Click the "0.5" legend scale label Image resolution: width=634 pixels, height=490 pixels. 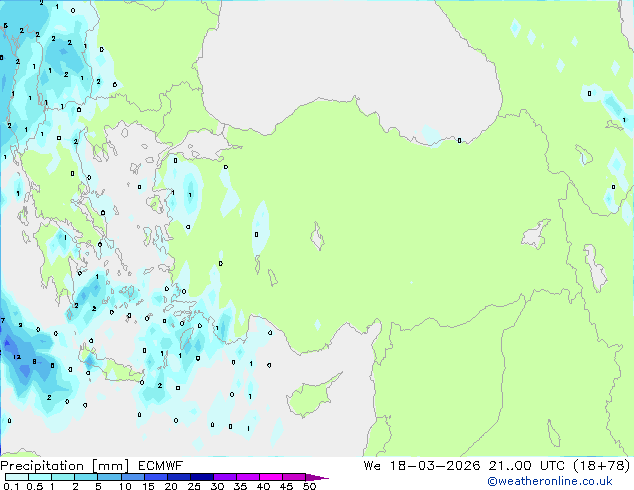tap(35, 486)
